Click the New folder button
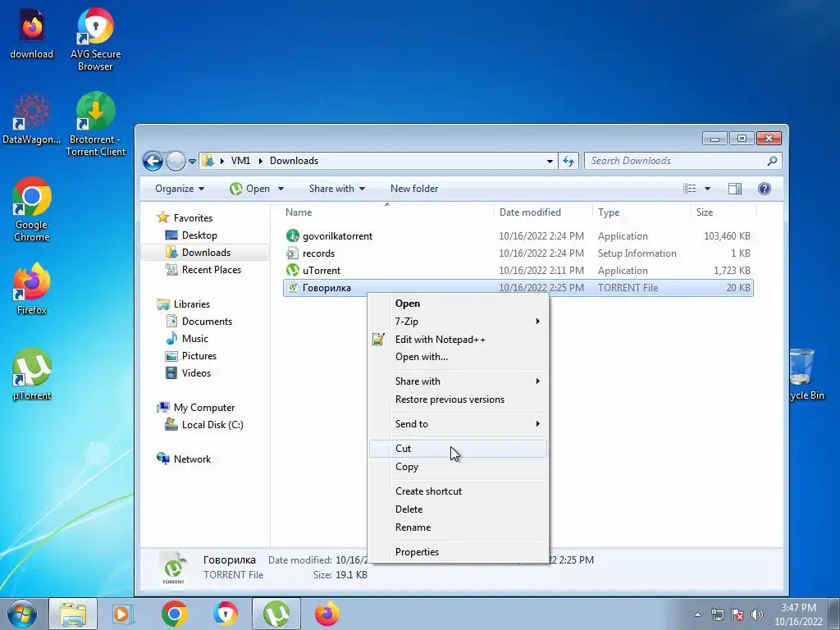840x630 pixels. tap(414, 189)
